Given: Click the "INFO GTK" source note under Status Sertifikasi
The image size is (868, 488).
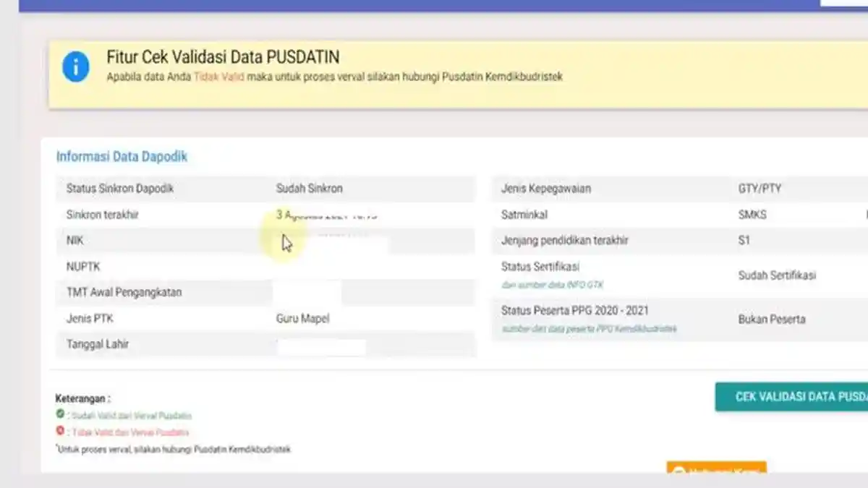Looking at the screenshot, I should coord(553,285).
